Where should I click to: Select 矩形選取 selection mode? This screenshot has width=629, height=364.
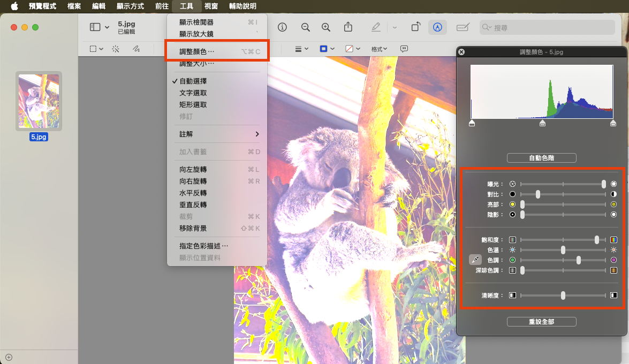(193, 105)
